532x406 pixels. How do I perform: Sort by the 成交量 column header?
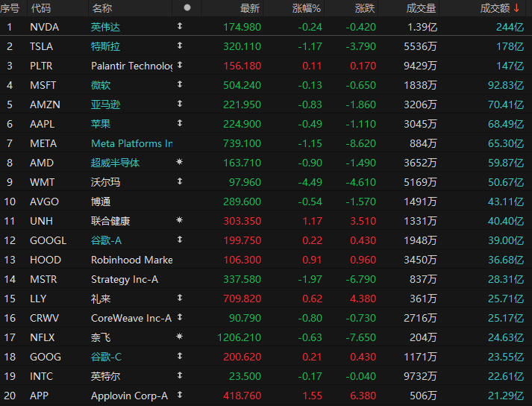click(421, 8)
